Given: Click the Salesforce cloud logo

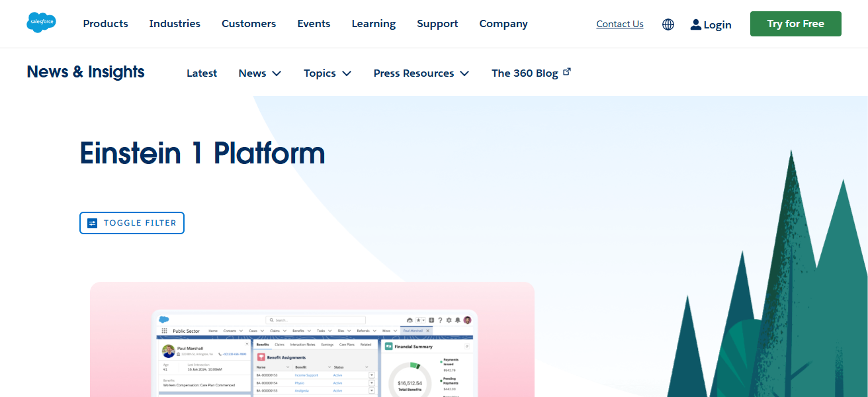Looking at the screenshot, I should [40, 22].
